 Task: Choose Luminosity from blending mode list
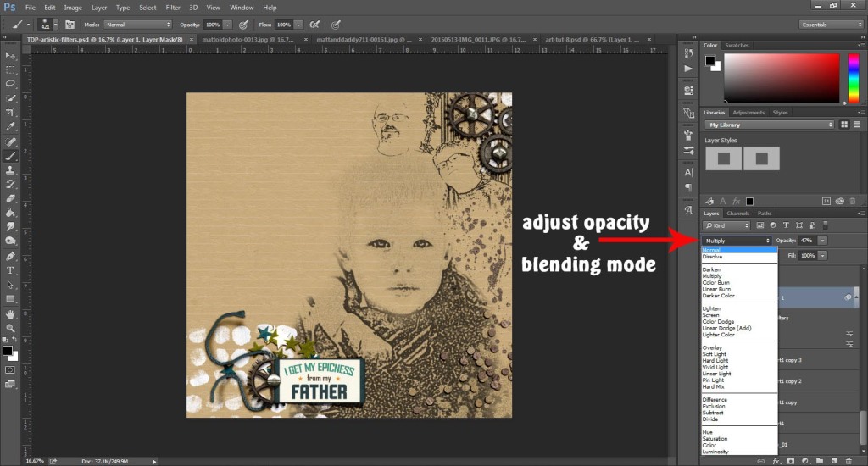[x=716, y=452]
